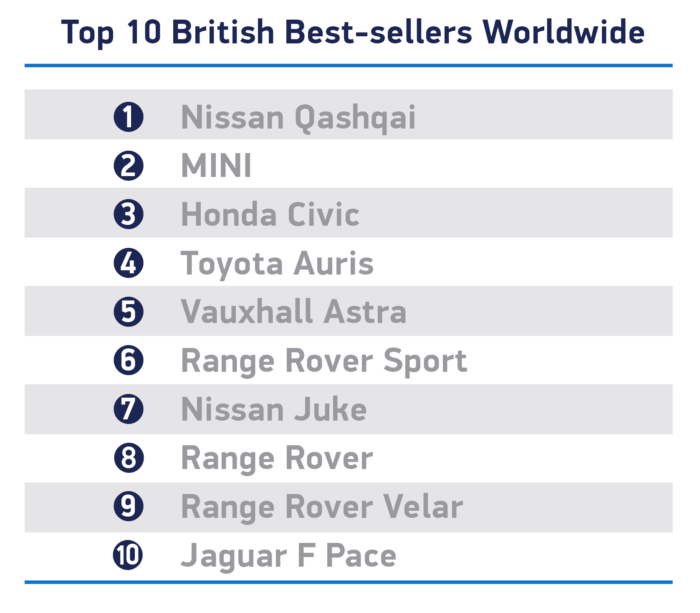Viewport: 700px width, 613px height.
Task: Click the Nissan Qashqai entry
Action: 298,118
